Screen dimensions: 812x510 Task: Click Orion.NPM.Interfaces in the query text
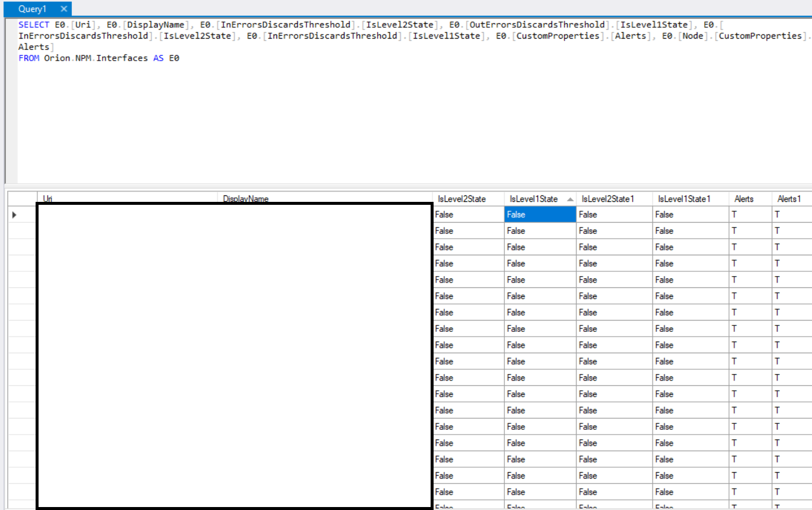pyautogui.click(x=96, y=58)
